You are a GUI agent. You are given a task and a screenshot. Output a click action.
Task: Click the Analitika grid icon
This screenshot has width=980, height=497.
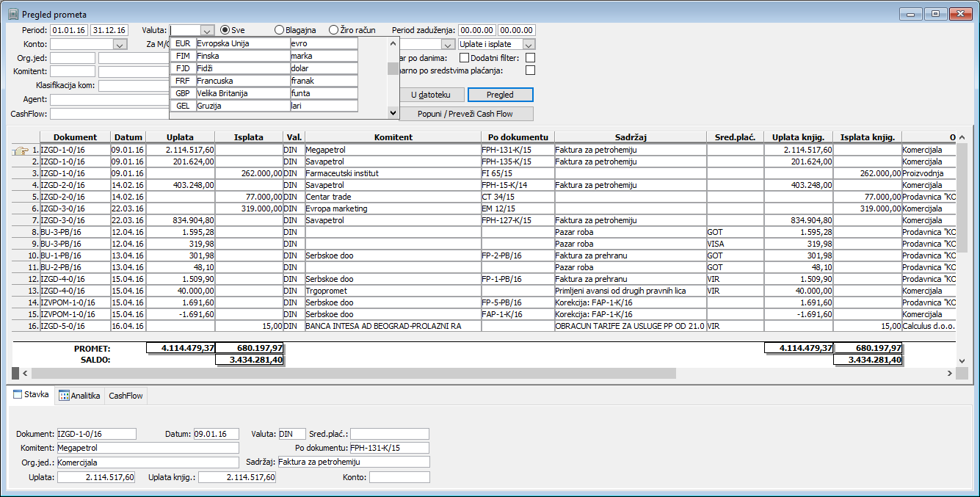[65, 396]
